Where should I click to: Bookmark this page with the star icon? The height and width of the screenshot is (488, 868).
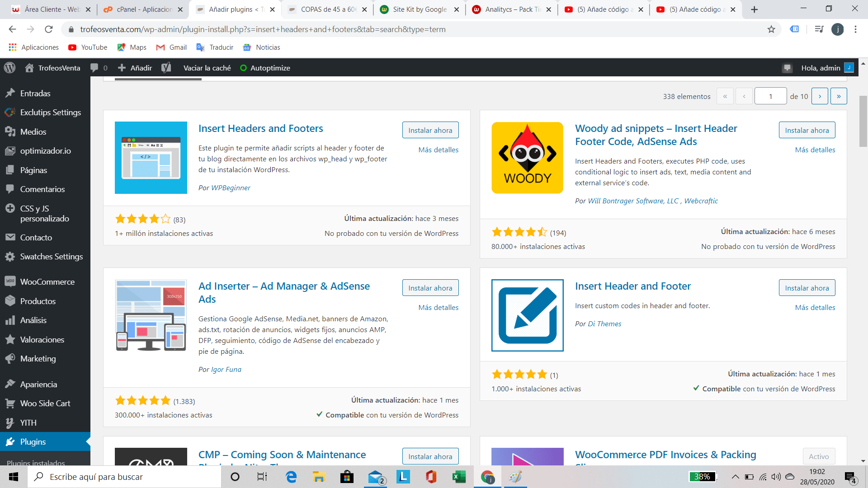tap(771, 29)
